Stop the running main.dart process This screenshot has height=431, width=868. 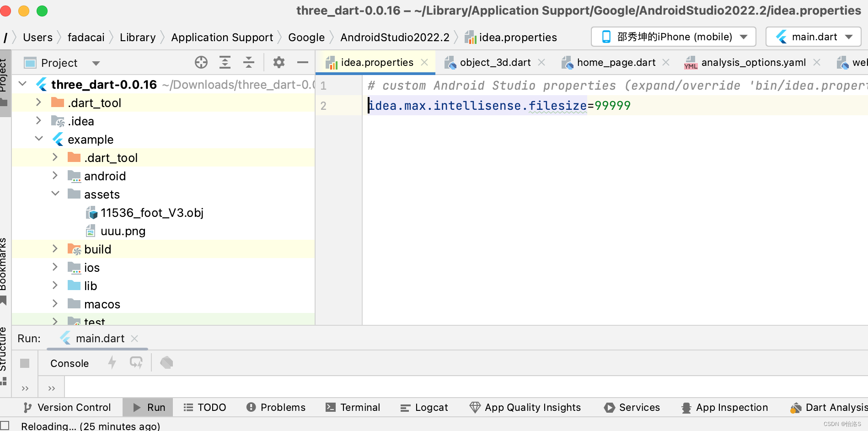point(25,363)
